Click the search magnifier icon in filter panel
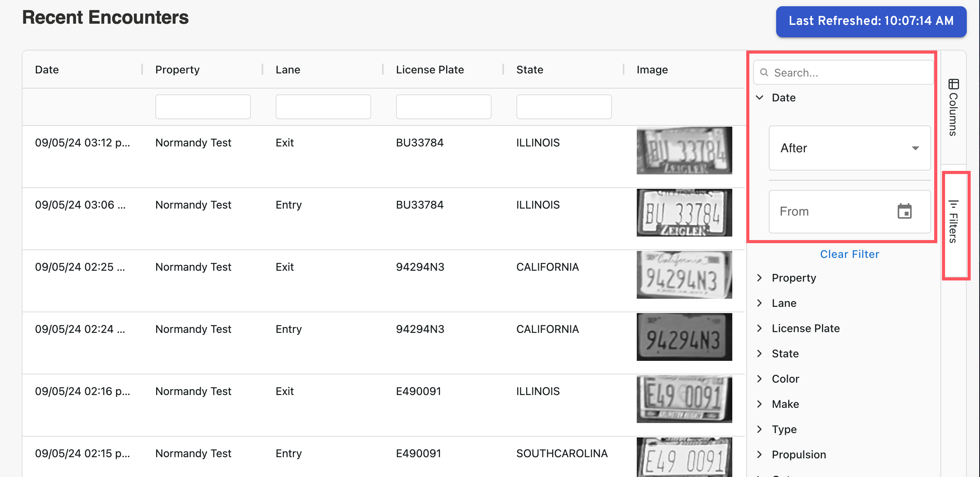Viewport: 980px width, 477px height. 764,73
